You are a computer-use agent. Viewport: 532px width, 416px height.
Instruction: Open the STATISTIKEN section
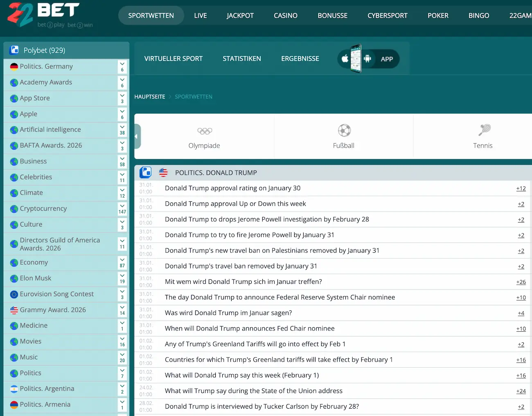coord(241,59)
